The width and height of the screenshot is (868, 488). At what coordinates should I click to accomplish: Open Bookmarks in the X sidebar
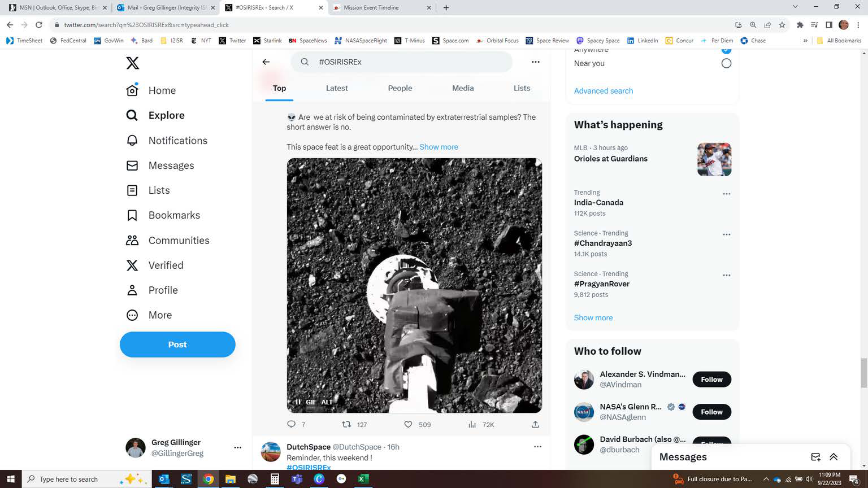163,215
